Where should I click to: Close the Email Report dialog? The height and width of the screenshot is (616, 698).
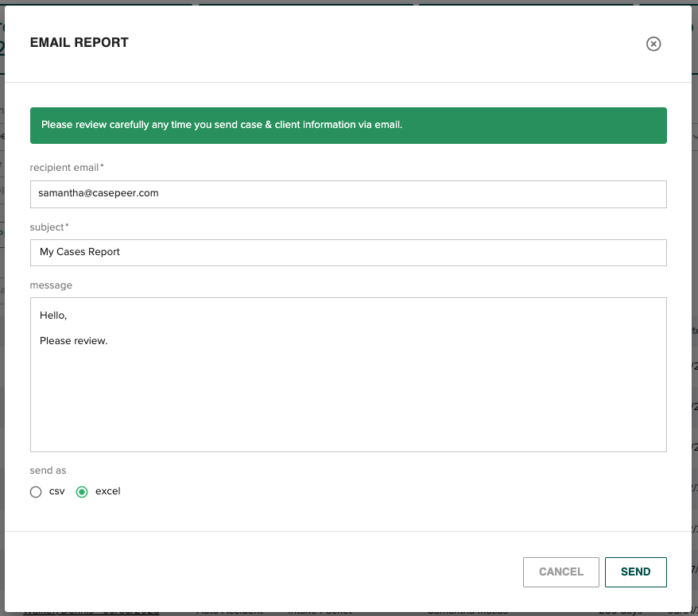coord(653,44)
